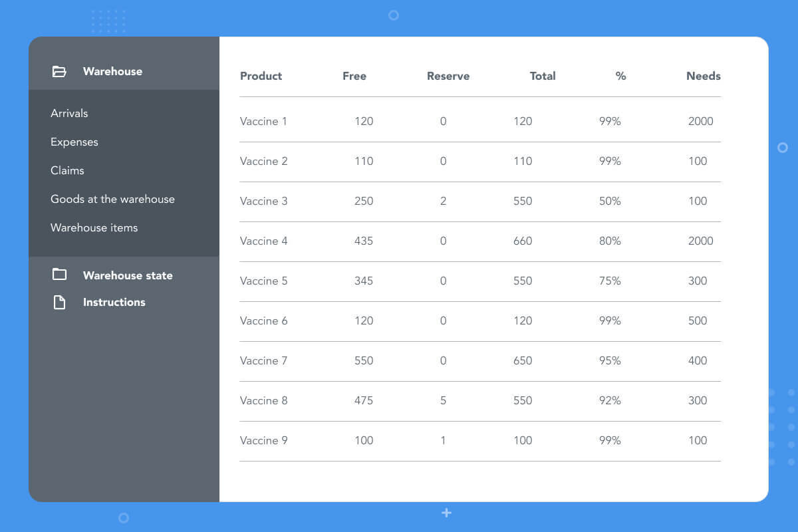The height and width of the screenshot is (532, 798).
Task: Select the Vaccine 6 product name
Action: [264, 321]
